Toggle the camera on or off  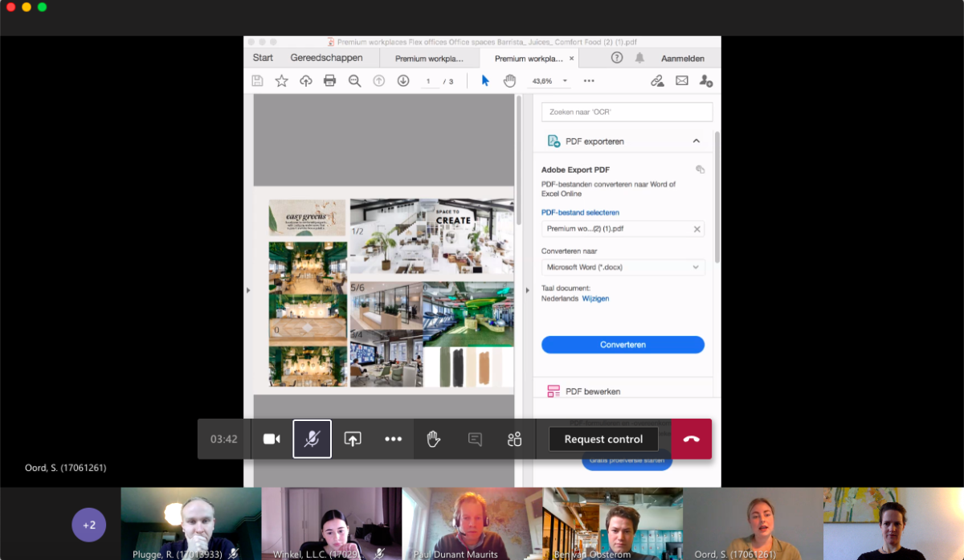coord(272,439)
